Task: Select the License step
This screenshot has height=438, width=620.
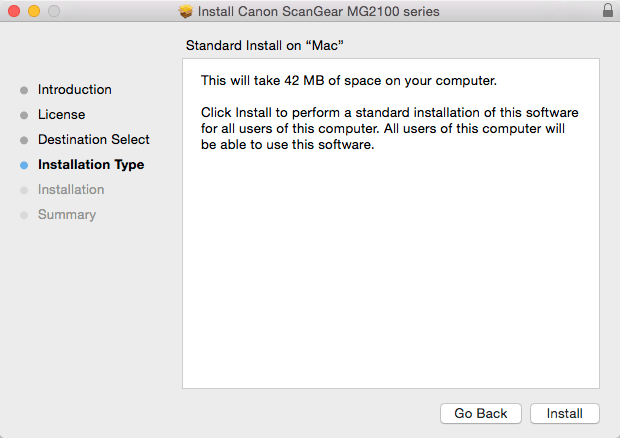Action: [61, 115]
